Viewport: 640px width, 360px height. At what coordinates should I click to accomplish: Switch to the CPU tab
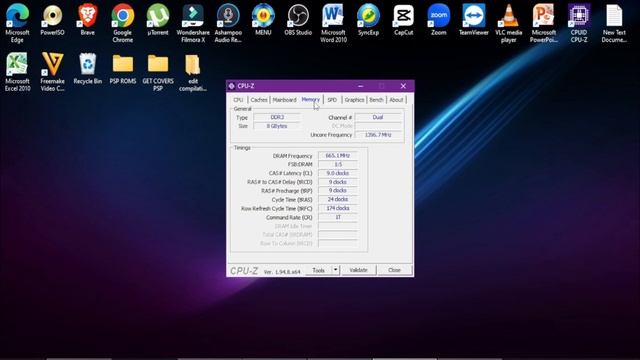[x=238, y=100]
